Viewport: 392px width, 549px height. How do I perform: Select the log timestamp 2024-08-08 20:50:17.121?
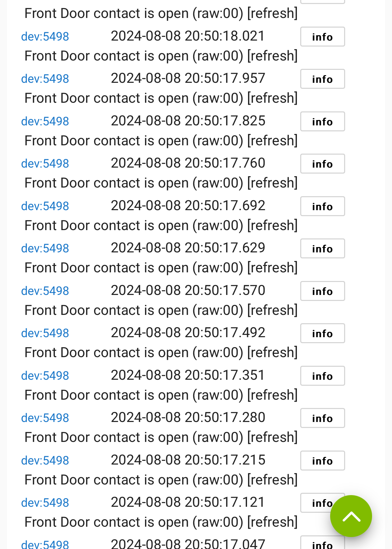[x=188, y=502]
